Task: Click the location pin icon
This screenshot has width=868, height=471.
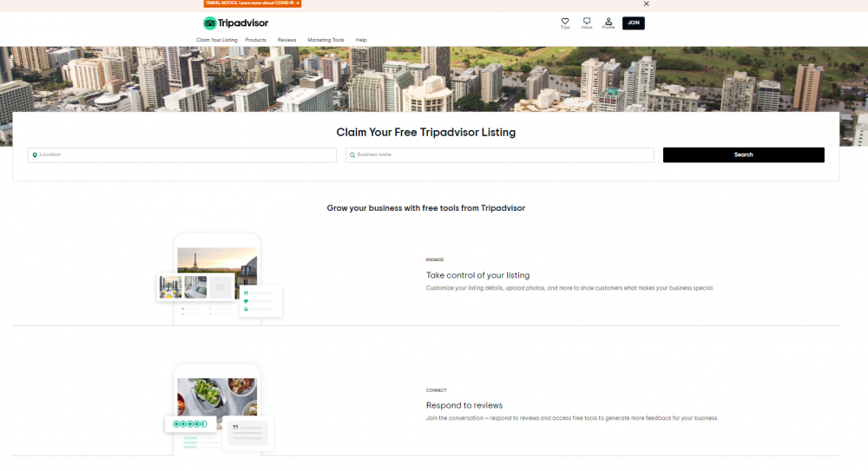Action: tap(35, 155)
